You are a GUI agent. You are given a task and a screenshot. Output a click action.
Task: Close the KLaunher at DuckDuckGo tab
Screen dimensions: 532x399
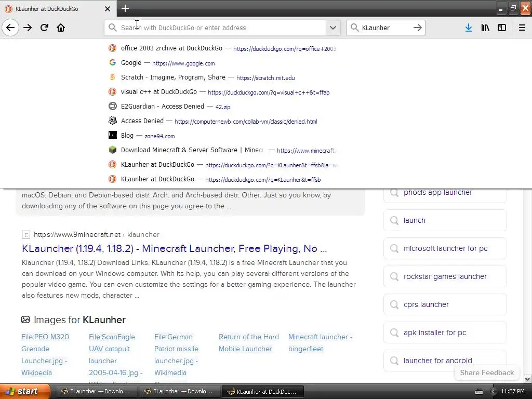click(107, 9)
